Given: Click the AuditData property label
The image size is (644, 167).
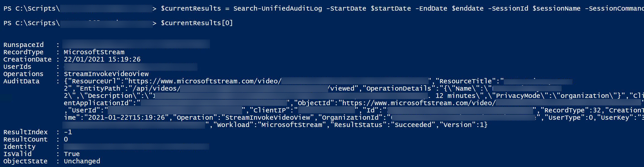Looking at the screenshot, I should [x=21, y=81].
